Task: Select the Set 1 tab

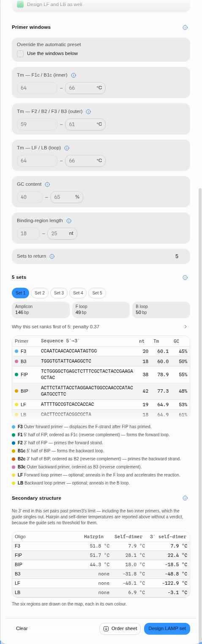Action: (x=20, y=293)
